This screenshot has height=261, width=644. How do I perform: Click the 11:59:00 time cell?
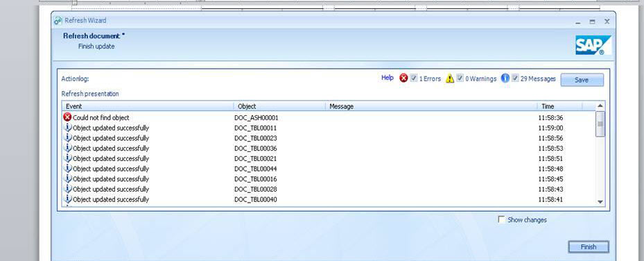[x=550, y=128]
